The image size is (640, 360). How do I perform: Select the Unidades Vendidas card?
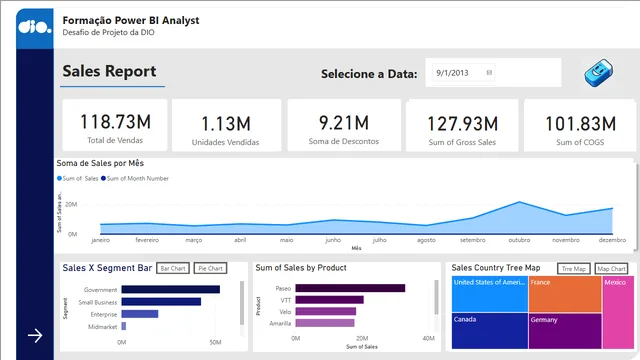pyautogui.click(x=226, y=125)
